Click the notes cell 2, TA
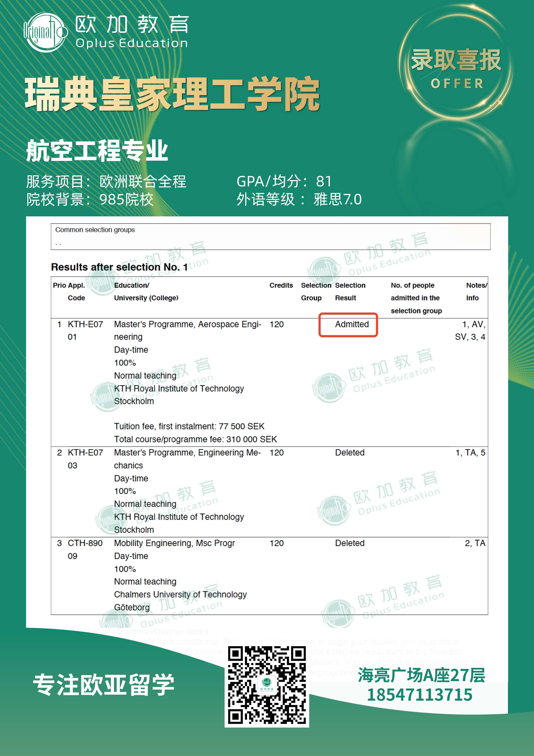This screenshot has width=534, height=756. 475,543
